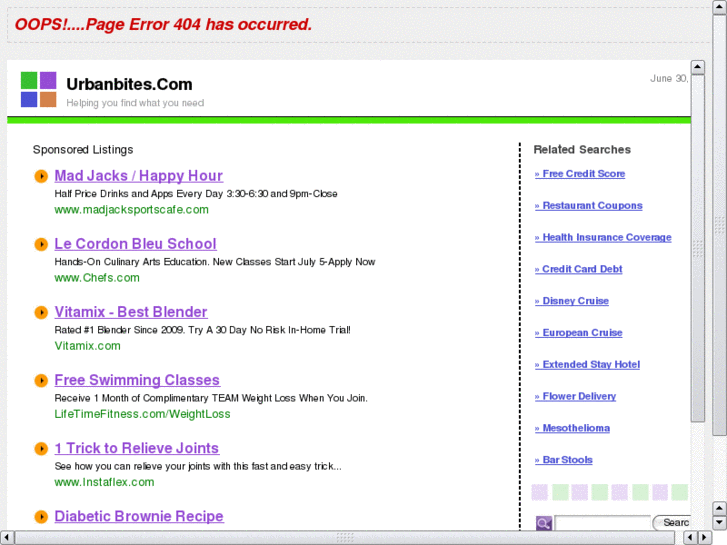Click the Related Searches heading

(x=582, y=150)
